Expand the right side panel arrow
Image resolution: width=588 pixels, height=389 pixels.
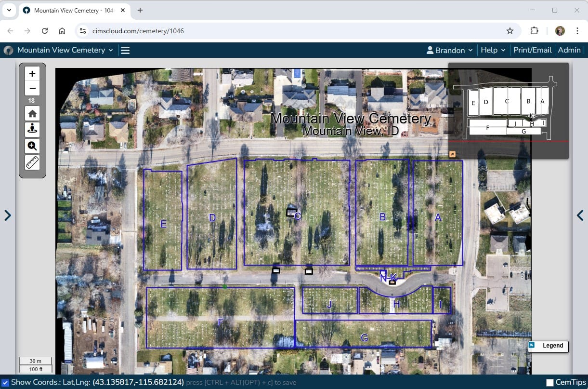(580, 215)
